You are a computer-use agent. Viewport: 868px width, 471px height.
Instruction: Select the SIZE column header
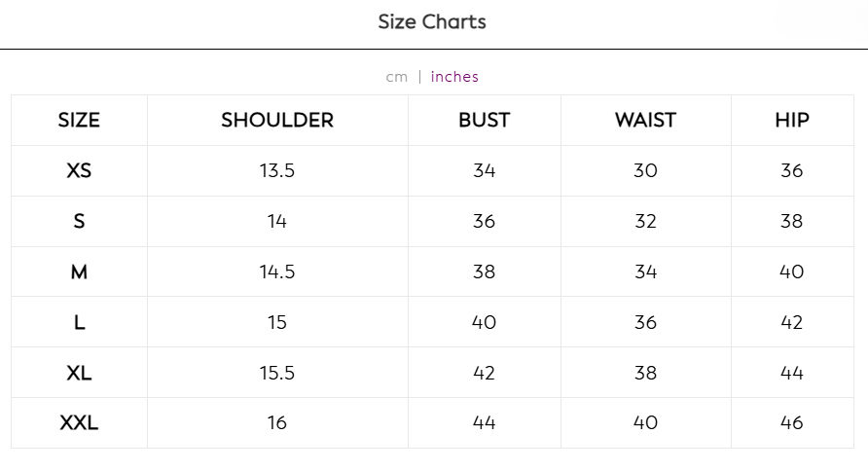coord(79,120)
